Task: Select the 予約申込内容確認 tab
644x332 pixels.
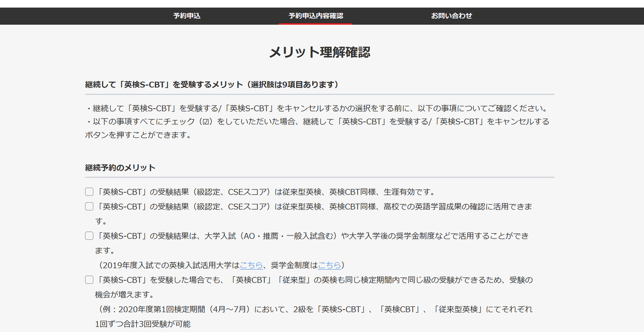Action: tap(316, 16)
